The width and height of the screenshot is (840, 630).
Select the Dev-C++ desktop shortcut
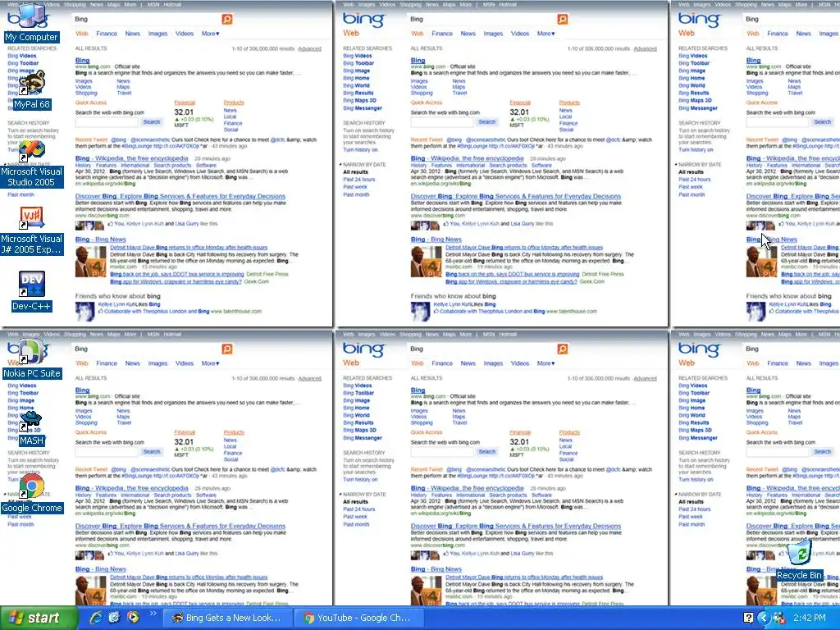[32, 291]
